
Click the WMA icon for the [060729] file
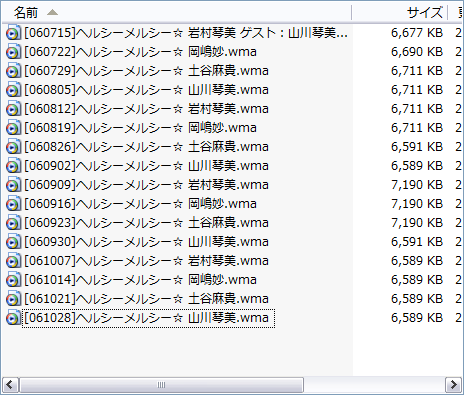13,71
